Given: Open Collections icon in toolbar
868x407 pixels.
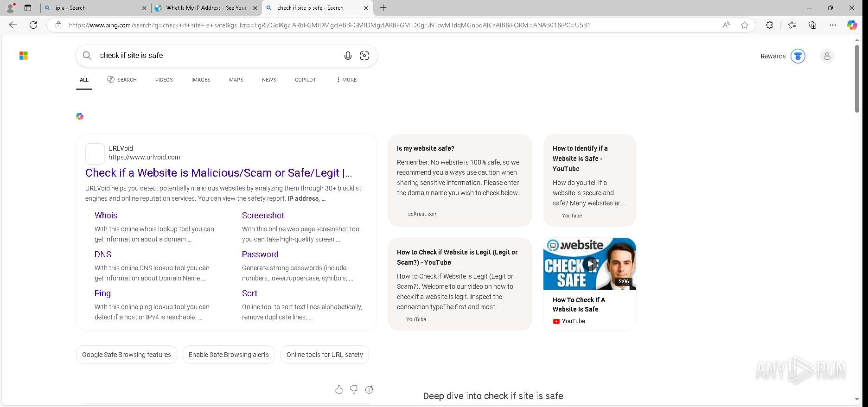Looking at the screenshot, I should coord(812,25).
